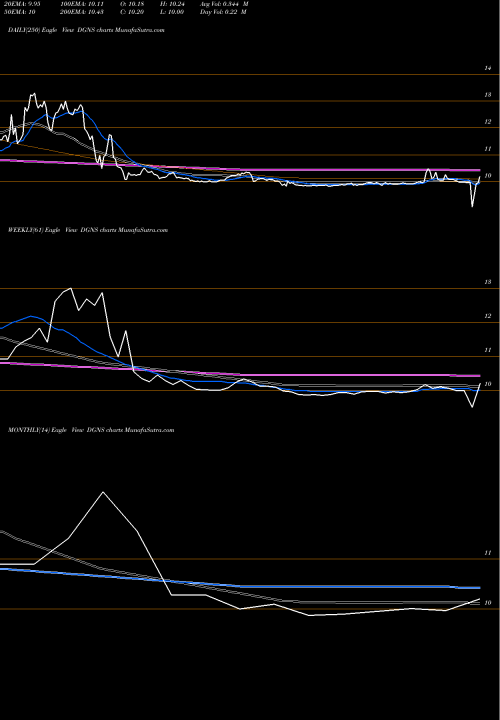This screenshot has width=500, height=720.
Task: Click the 11 price label on monthly chart
Action: coord(488,553)
